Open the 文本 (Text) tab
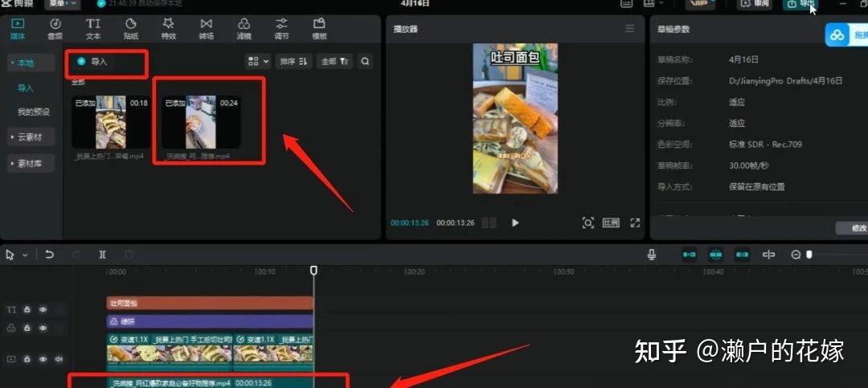The width and height of the screenshot is (868, 388). click(x=93, y=29)
